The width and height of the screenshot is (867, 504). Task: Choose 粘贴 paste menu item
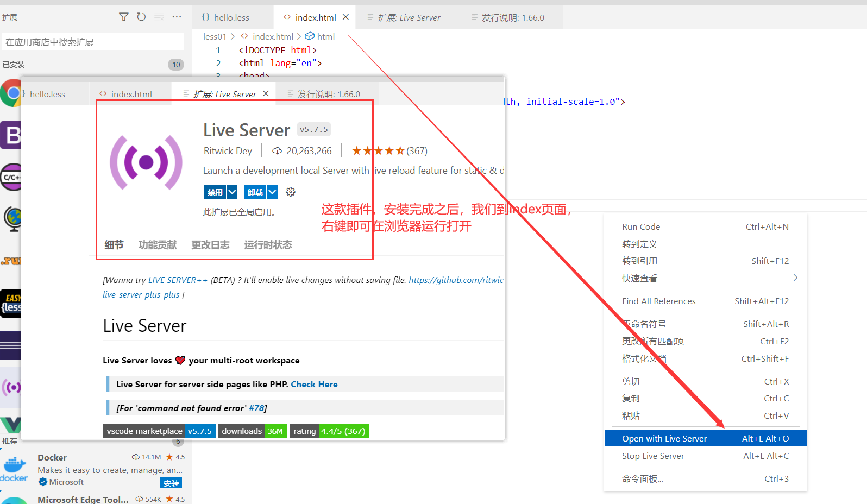705,415
